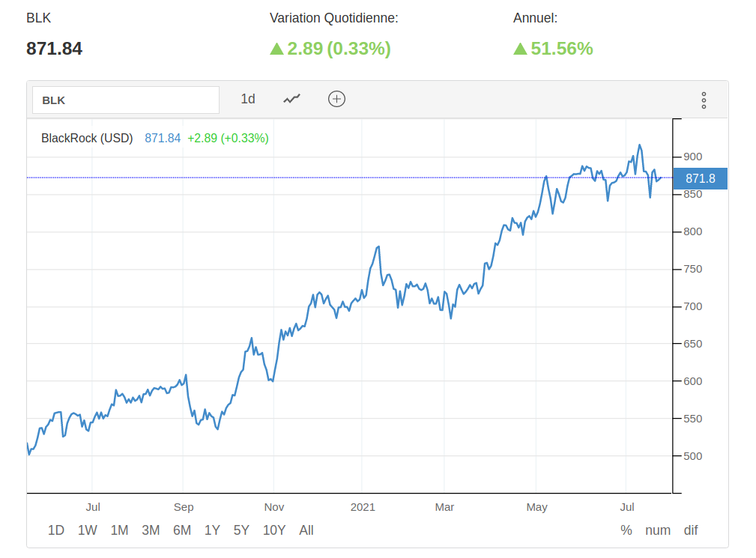Open the three-dot chart options menu
Viewport: 756px width, 558px height.
704,100
